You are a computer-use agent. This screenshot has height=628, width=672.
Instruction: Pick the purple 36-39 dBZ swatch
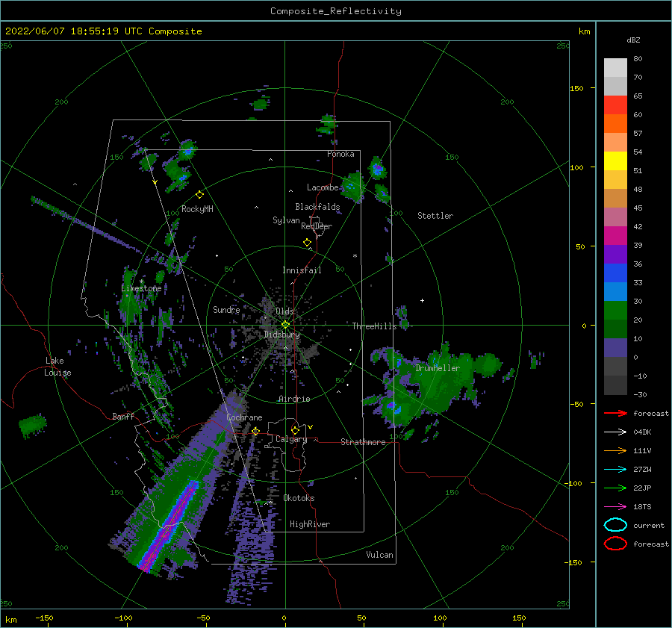tap(615, 255)
